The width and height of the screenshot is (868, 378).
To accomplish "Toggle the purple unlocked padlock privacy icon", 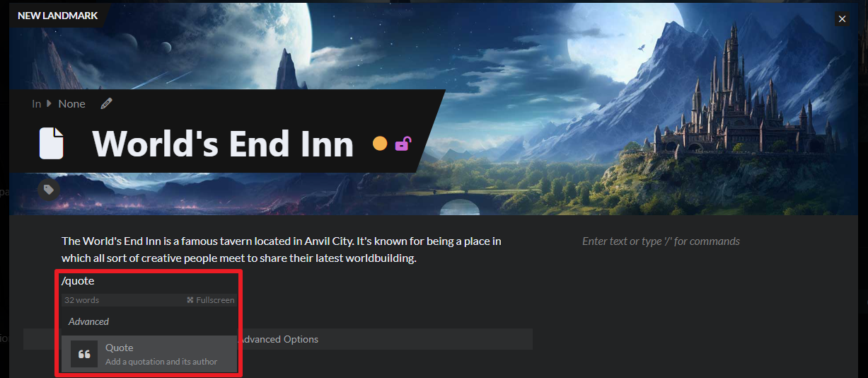I will coord(403,144).
